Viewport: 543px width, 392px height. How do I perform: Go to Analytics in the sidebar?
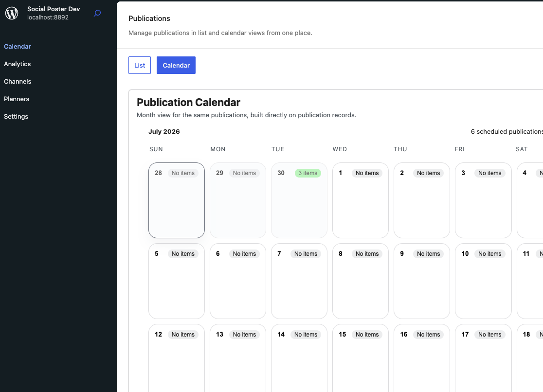pyautogui.click(x=18, y=64)
